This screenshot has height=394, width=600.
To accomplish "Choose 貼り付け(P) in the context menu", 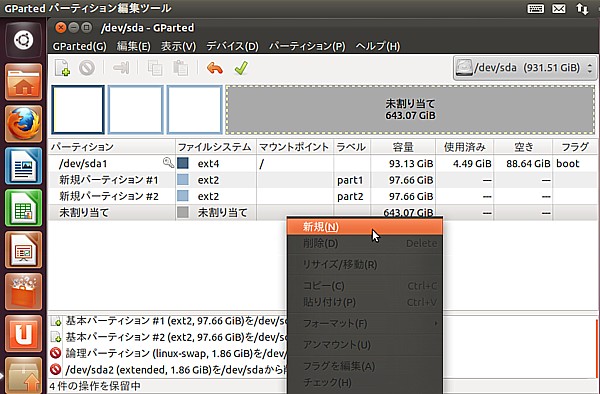I will tap(365, 302).
